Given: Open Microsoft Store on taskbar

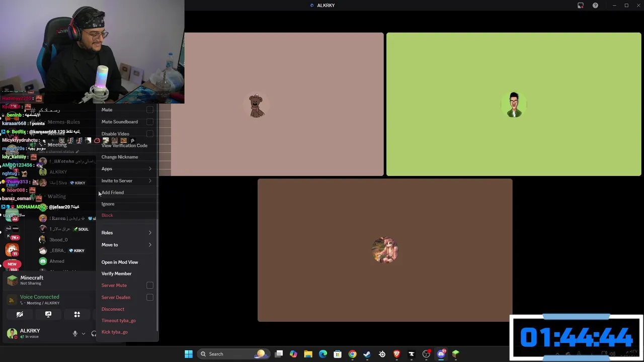Looking at the screenshot, I should (x=338, y=354).
